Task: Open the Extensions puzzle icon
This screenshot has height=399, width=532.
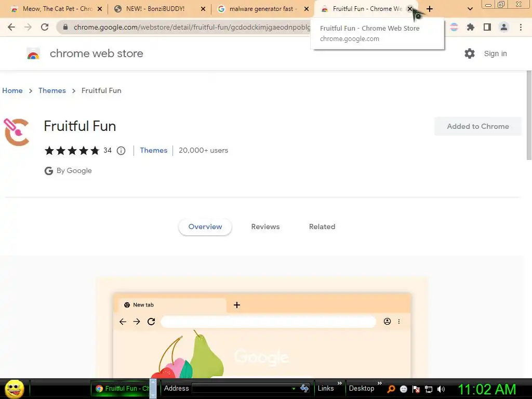Action: click(471, 27)
